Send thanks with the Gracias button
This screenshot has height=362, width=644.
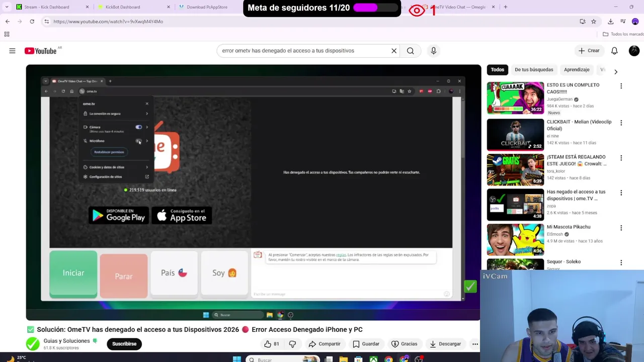coord(405,344)
